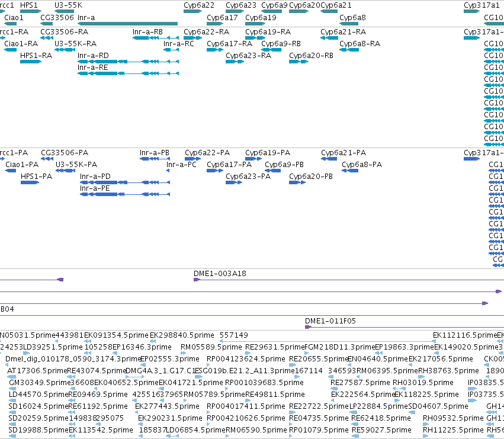Click the Cyp6a9 gene label

(274, 5)
